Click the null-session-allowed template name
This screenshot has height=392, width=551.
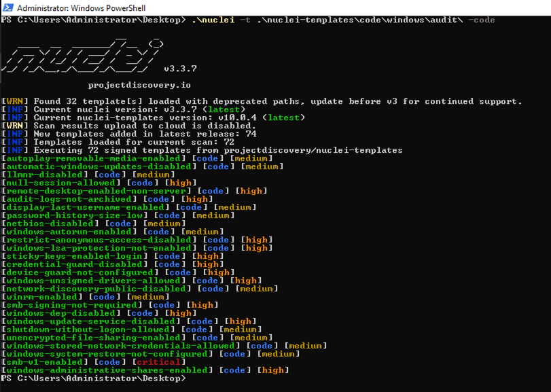point(61,183)
